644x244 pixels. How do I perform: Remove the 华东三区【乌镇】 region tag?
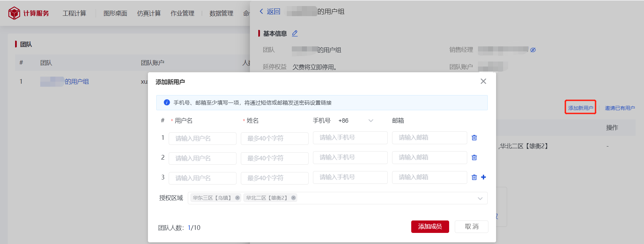(237, 198)
